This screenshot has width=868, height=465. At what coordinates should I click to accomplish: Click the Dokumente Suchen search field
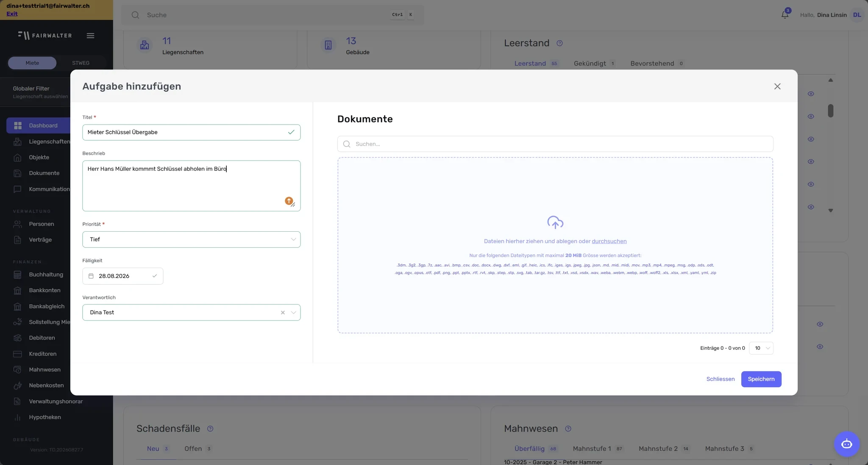[555, 144]
